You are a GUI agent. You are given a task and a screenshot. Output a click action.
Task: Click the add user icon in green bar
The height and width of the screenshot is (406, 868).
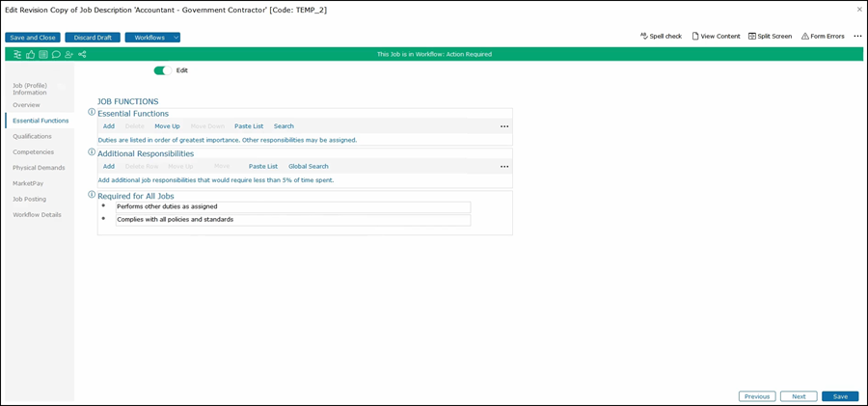[x=68, y=54]
